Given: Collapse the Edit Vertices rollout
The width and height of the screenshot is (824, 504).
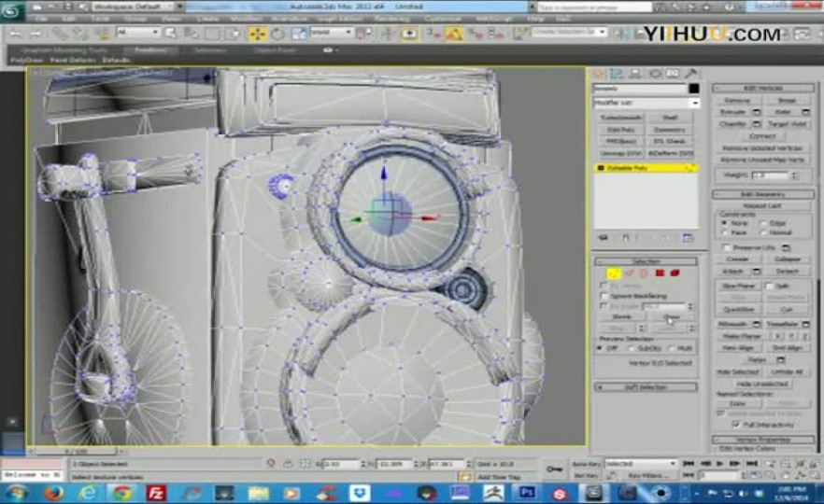Looking at the screenshot, I should pyautogui.click(x=763, y=88).
